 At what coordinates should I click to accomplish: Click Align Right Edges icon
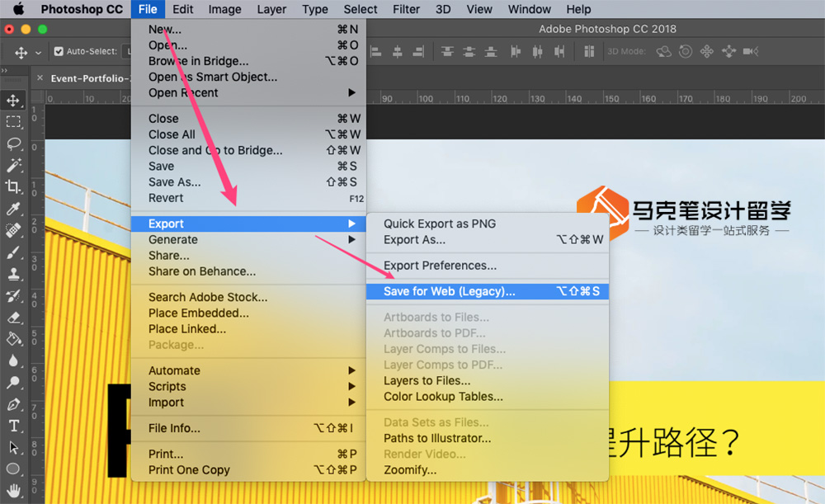(418, 52)
